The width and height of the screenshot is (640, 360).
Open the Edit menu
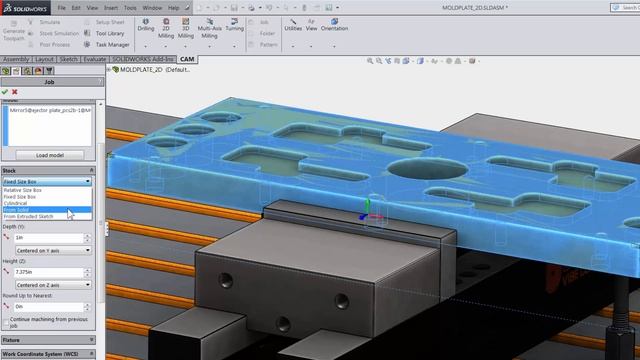tap(76, 8)
